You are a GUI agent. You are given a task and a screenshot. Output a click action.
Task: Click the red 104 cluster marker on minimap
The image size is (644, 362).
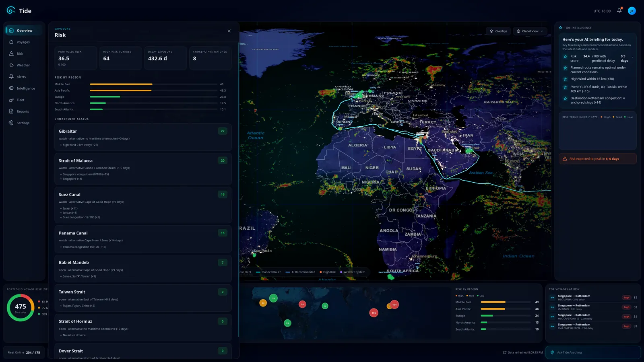click(x=394, y=304)
